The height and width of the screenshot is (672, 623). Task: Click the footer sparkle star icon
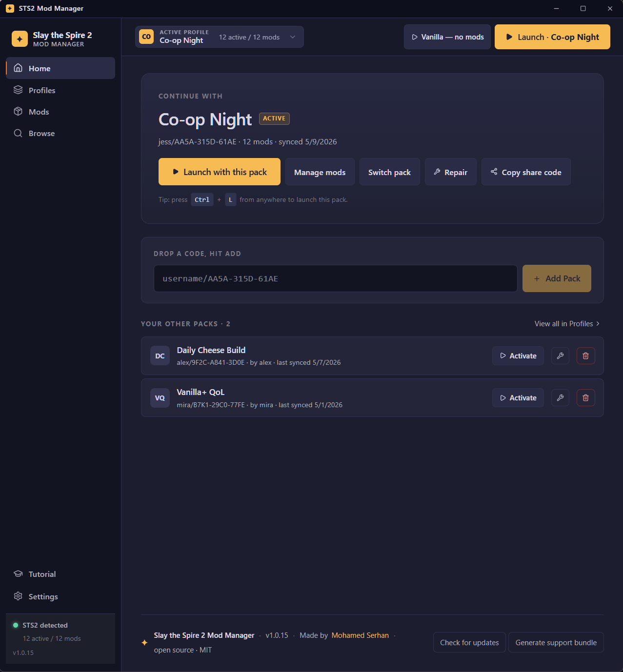tap(144, 642)
